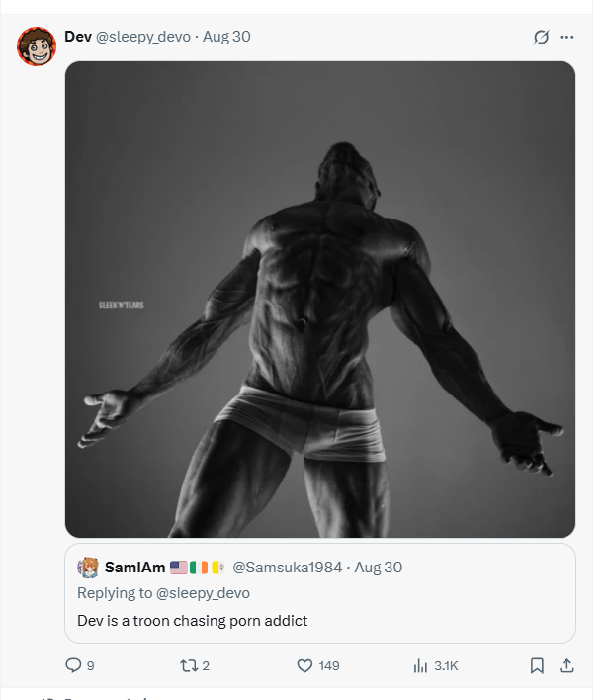Open the Grok explain icon on Dev's post
This screenshot has height=700, width=608.
[x=541, y=37]
